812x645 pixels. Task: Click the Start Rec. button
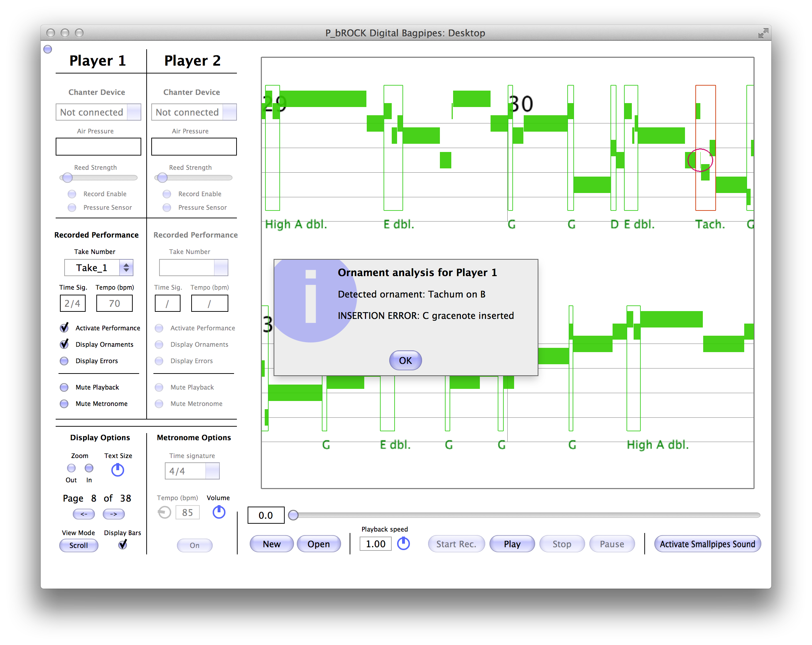point(456,544)
